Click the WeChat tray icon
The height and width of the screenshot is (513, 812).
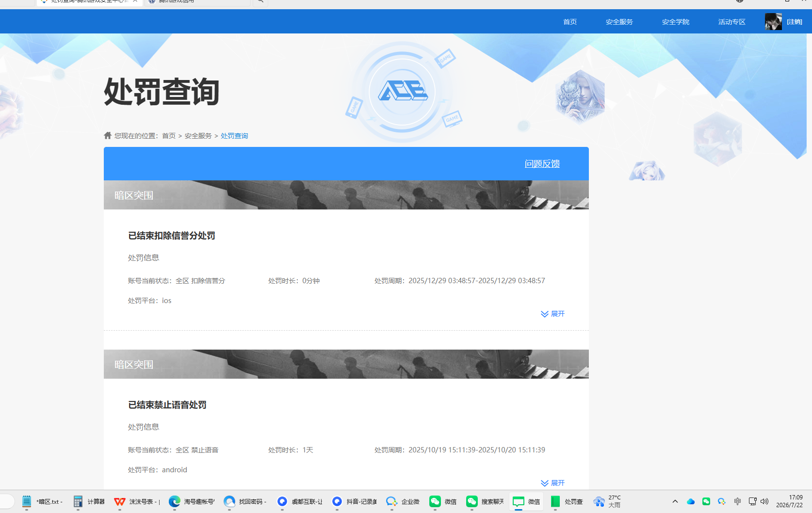706,501
